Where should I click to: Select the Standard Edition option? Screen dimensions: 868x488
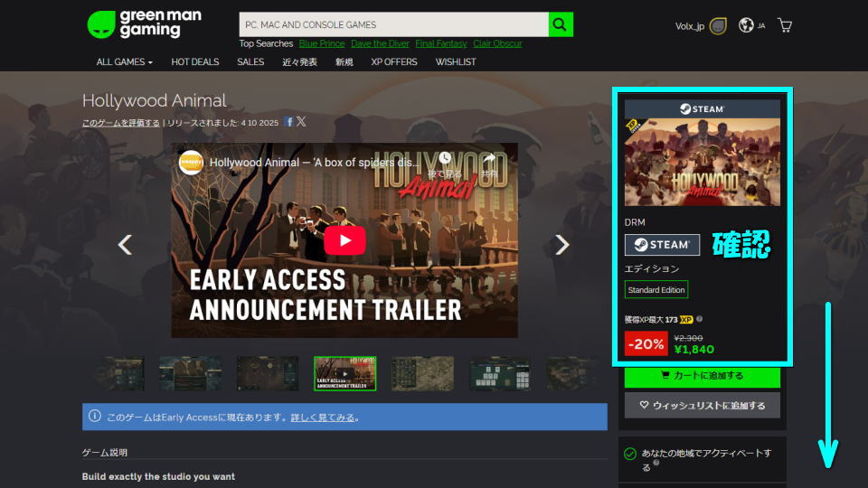(656, 290)
